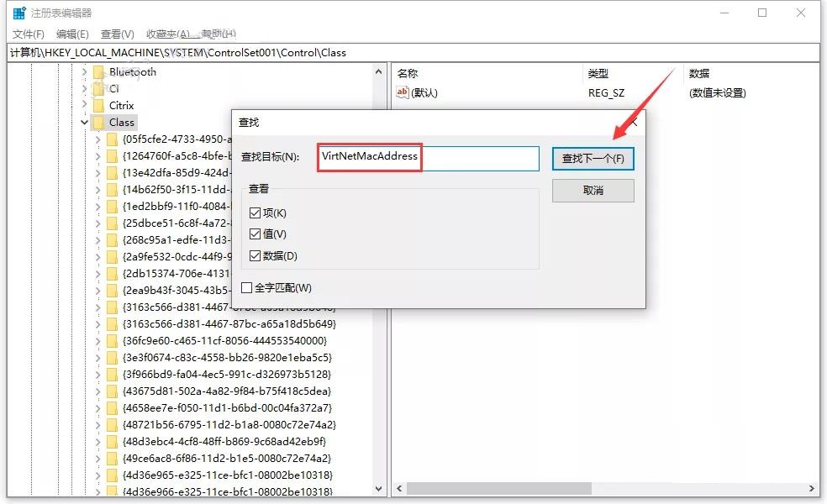This screenshot has height=504, width=827.
Task: Click the registry path address bar
Action: tap(413, 53)
